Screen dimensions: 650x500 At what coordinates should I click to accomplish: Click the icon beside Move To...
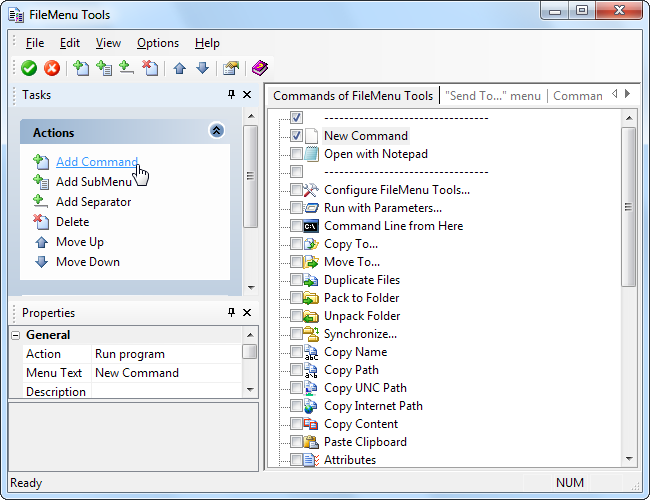[x=311, y=262]
